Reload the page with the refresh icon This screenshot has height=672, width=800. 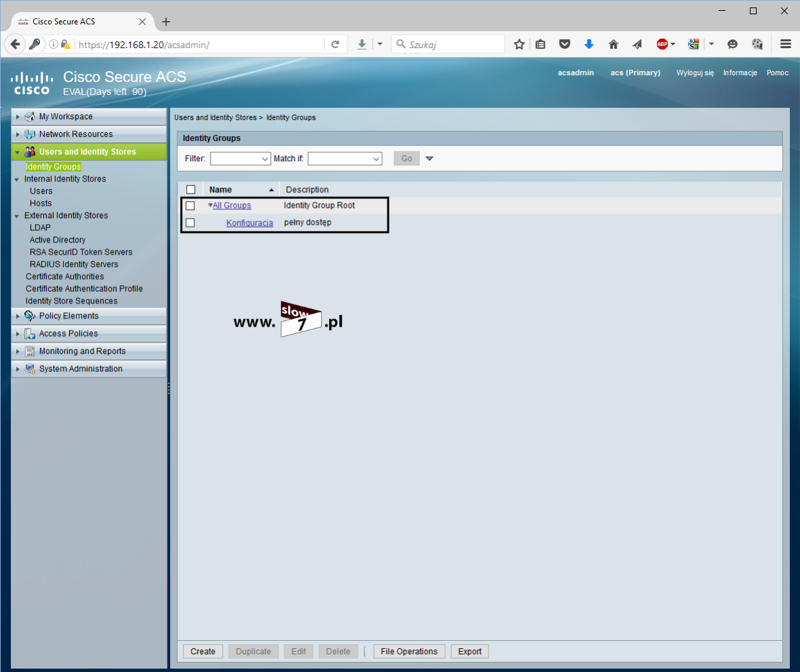[335, 45]
